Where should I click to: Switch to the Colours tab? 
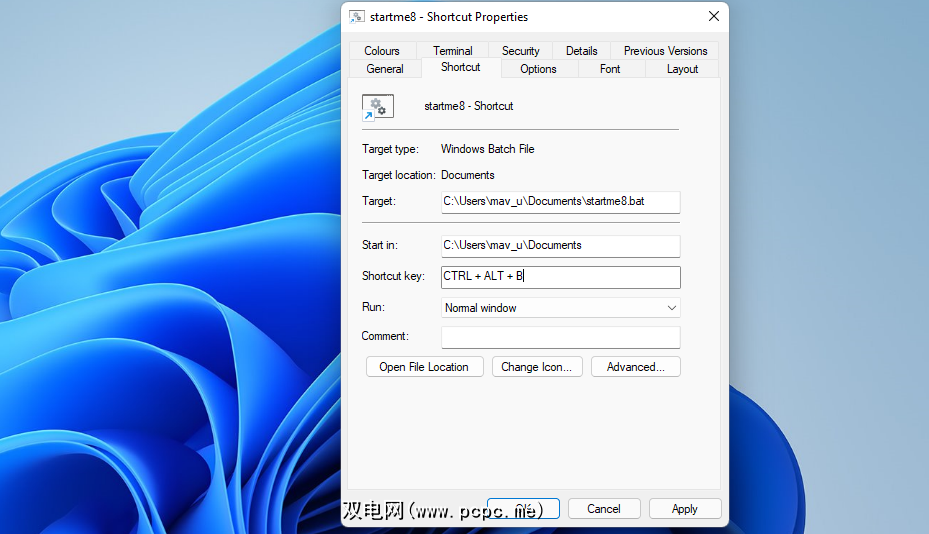[382, 51]
